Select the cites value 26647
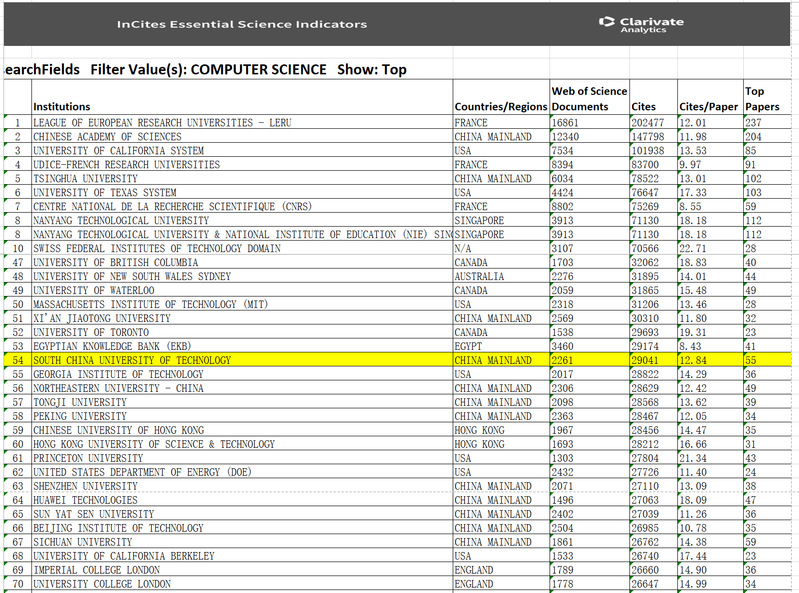799x593 pixels. (x=653, y=584)
